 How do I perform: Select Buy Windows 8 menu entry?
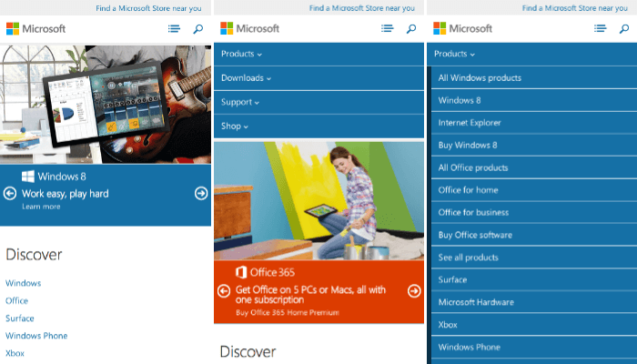coord(534,145)
